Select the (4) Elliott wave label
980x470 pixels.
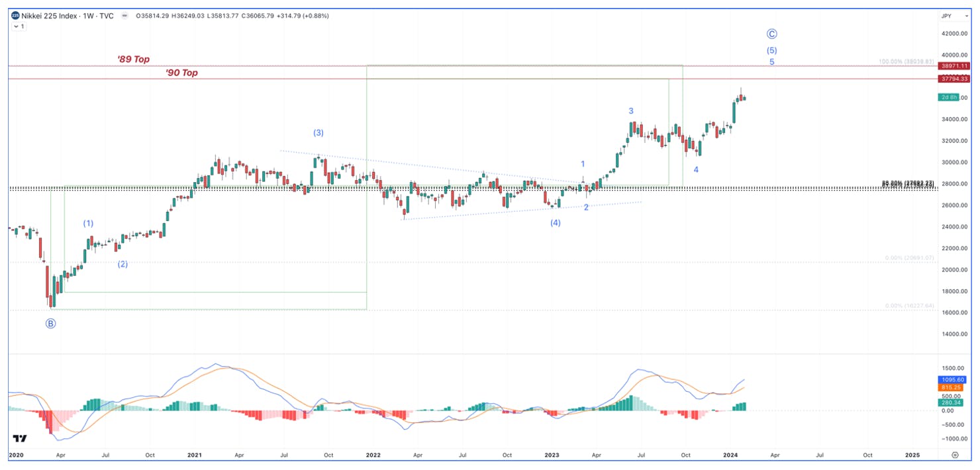[x=556, y=222]
